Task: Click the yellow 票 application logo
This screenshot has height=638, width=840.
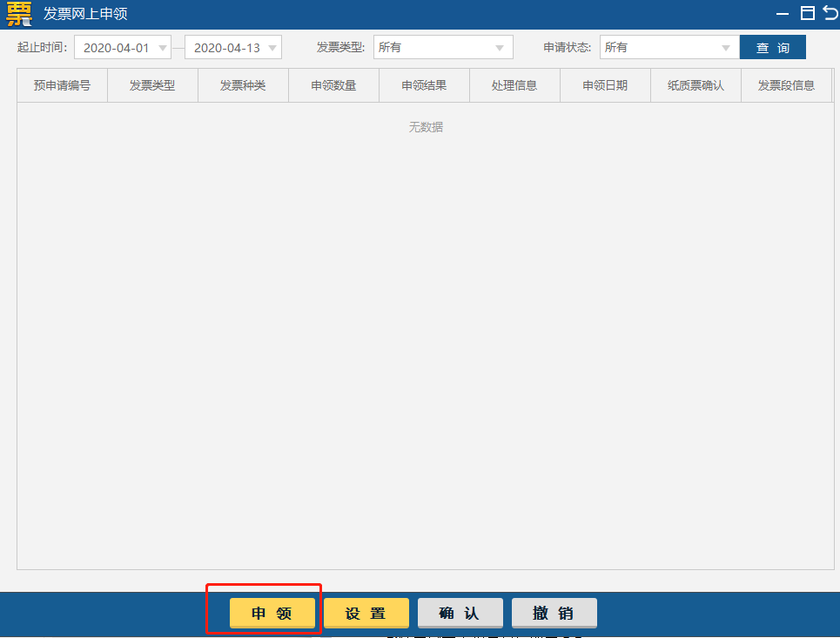Action: click(19, 13)
